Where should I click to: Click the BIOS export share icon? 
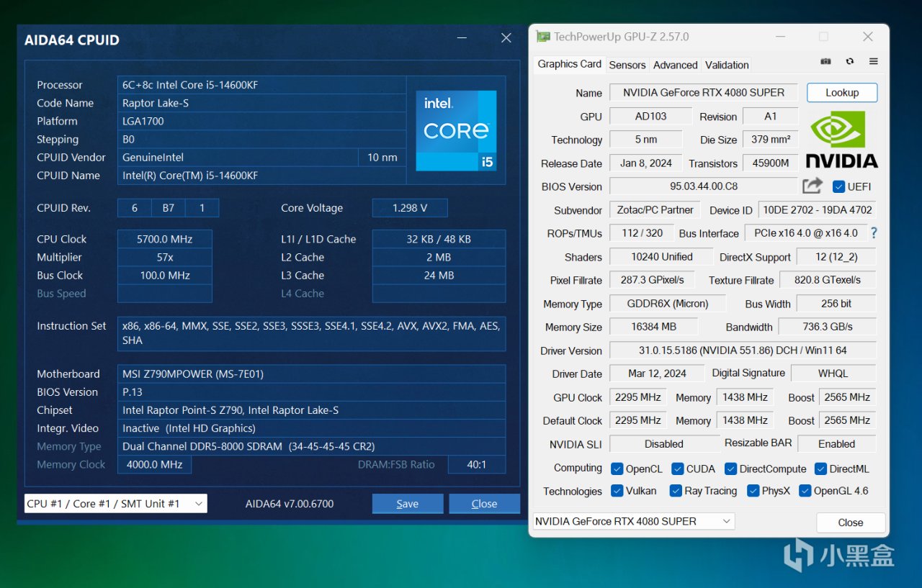(x=813, y=186)
